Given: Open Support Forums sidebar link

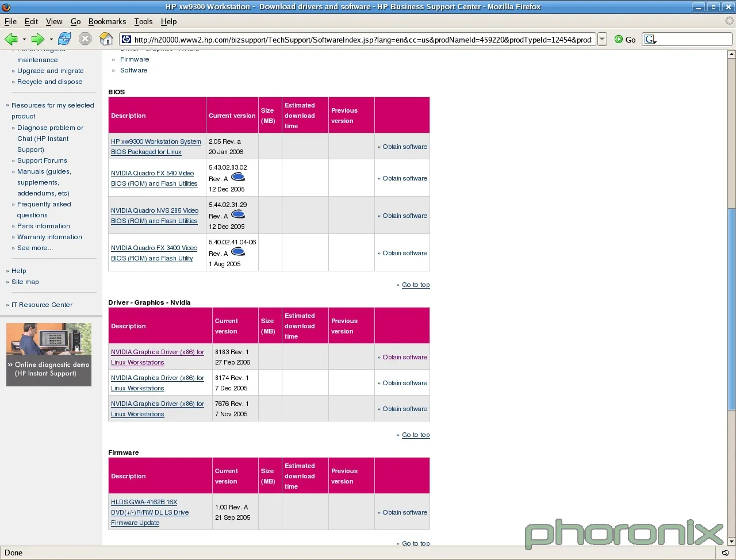Looking at the screenshot, I should 42,160.
